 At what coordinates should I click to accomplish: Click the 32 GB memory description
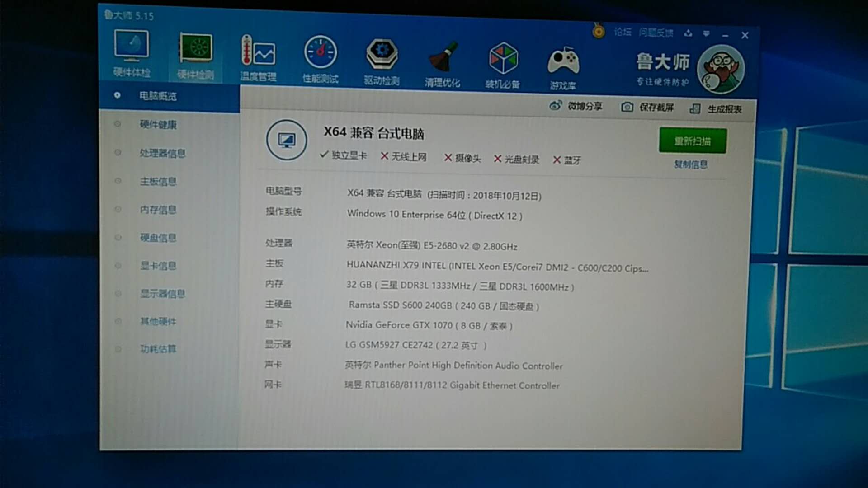point(460,286)
